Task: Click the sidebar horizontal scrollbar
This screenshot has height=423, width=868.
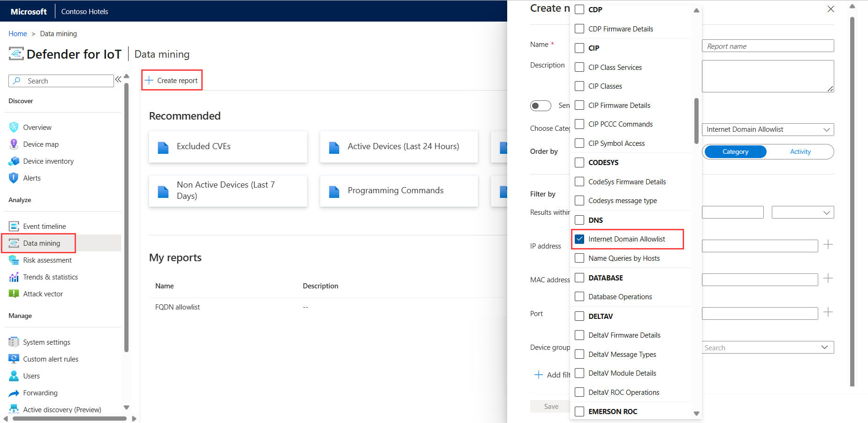Action: (x=69, y=418)
